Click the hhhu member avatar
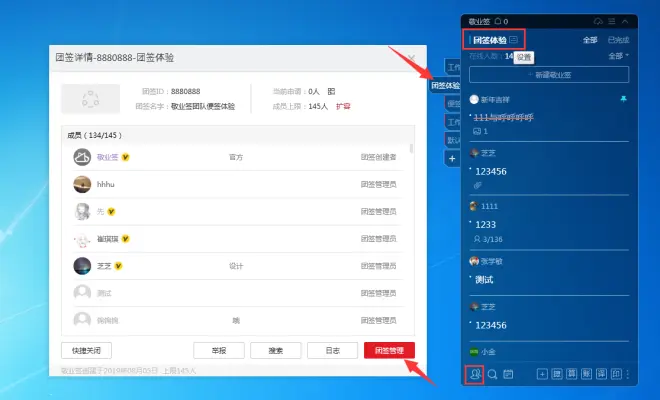 click(x=82, y=184)
